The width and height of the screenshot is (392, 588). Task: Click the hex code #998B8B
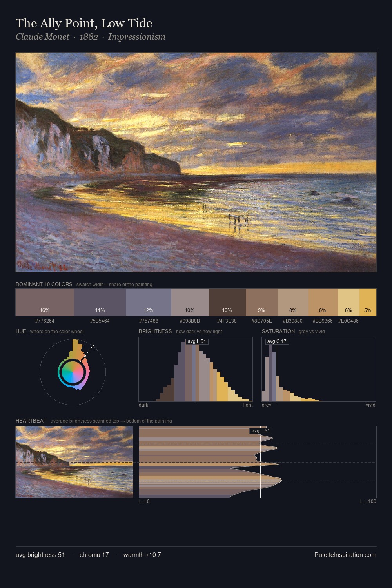tap(190, 321)
